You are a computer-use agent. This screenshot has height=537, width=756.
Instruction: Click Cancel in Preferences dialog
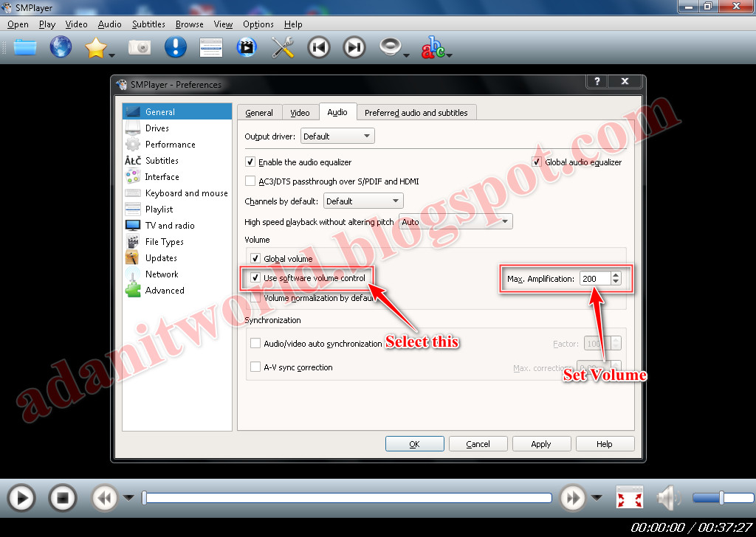pyautogui.click(x=478, y=444)
